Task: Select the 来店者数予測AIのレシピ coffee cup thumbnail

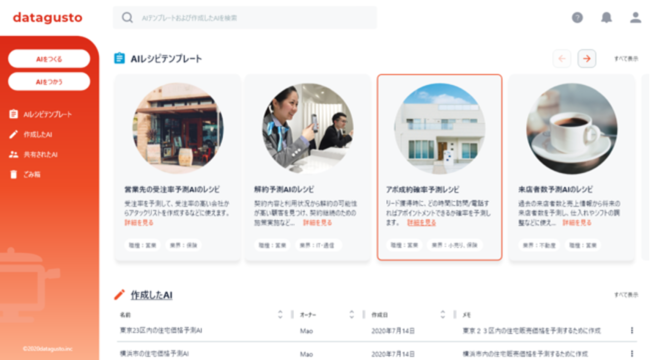Action: point(572,128)
